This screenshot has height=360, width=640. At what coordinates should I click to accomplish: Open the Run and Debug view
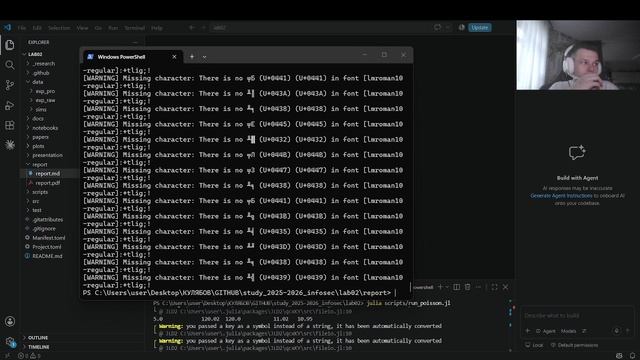click(x=10, y=105)
